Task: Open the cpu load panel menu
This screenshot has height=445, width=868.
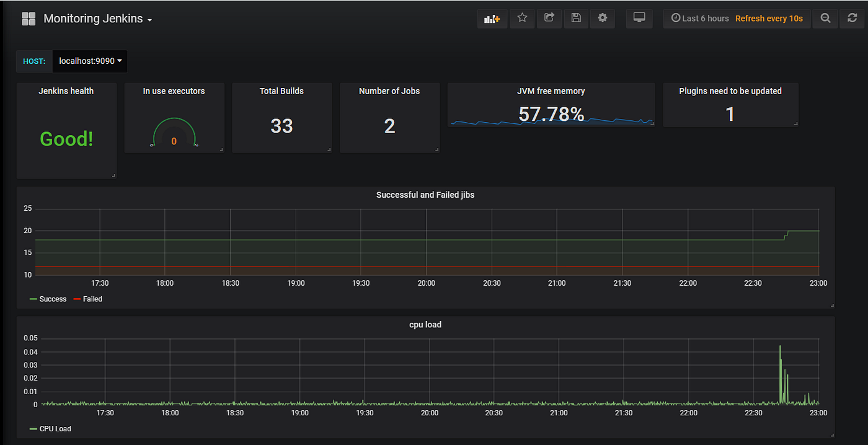Action: point(425,324)
